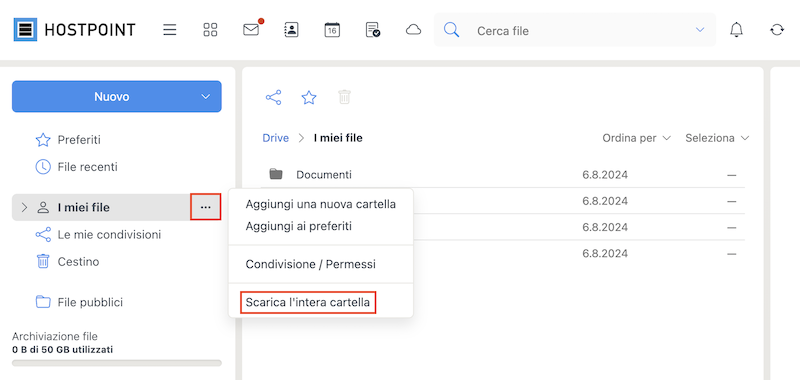
Task: Open the cloud Drive icon
Action: pos(413,30)
